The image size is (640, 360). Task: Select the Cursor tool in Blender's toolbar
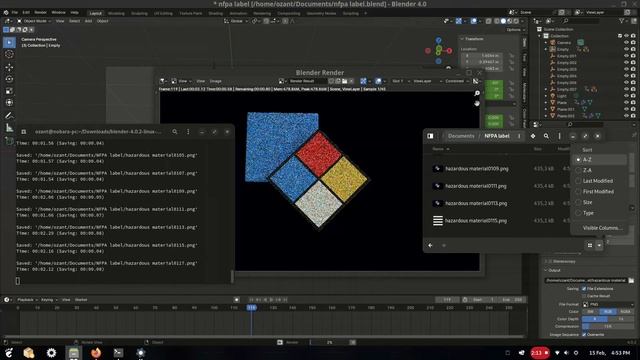pos(9,54)
